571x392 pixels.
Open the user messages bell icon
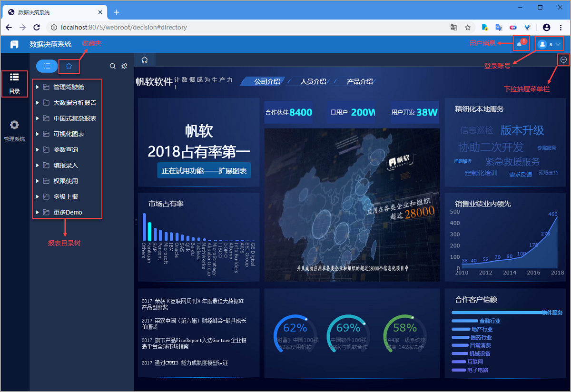pyautogui.click(x=519, y=44)
